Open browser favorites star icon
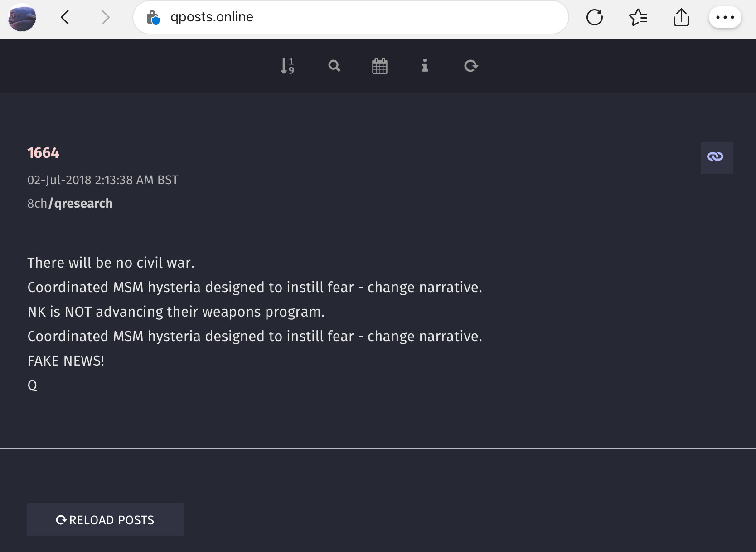This screenshot has height=552, width=756. click(638, 18)
